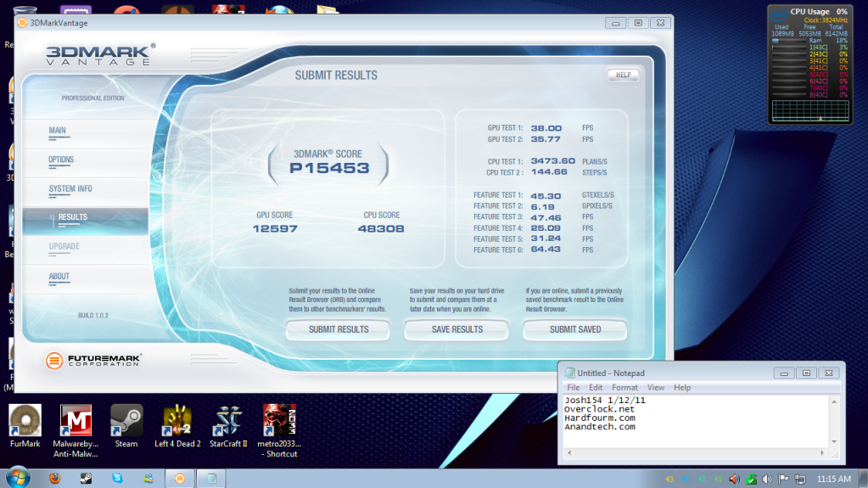Launch StarCraft II desktop icon
868x488 pixels.
pyautogui.click(x=228, y=425)
